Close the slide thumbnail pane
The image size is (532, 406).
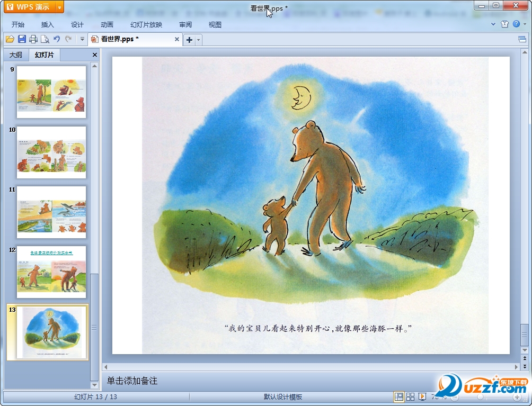95,55
